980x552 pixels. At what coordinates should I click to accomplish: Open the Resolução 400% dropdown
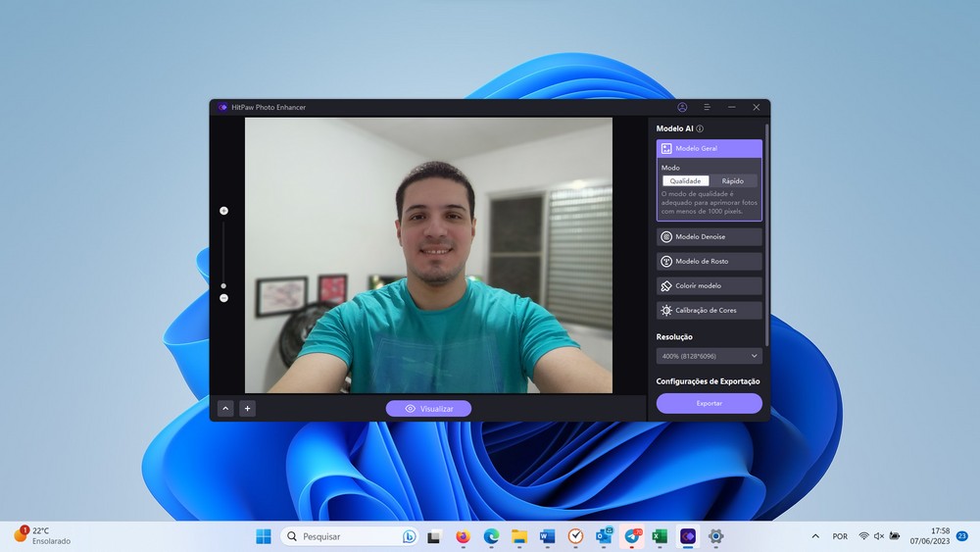(x=709, y=356)
